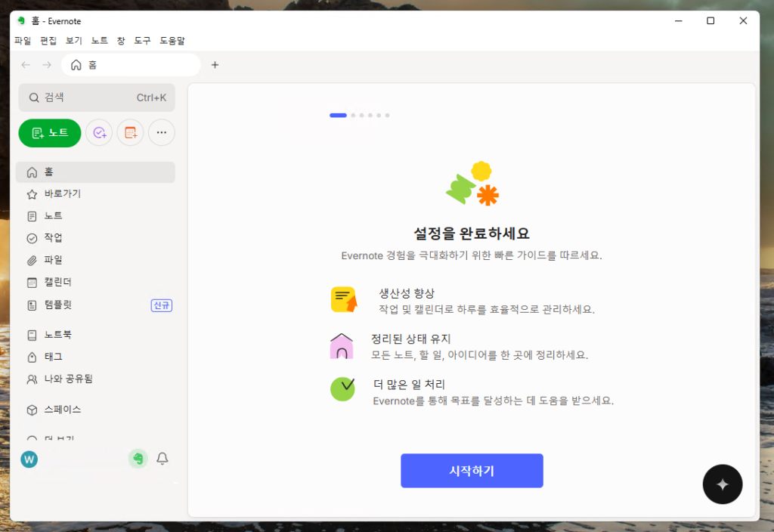The image size is (774, 532).
Task: Click the new calendar event icon
Action: [130, 133]
